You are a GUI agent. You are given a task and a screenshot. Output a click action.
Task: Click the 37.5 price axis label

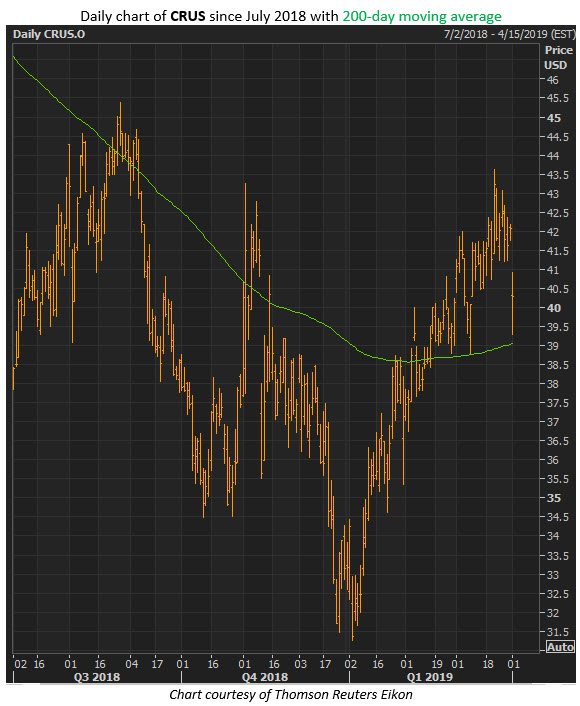(557, 403)
